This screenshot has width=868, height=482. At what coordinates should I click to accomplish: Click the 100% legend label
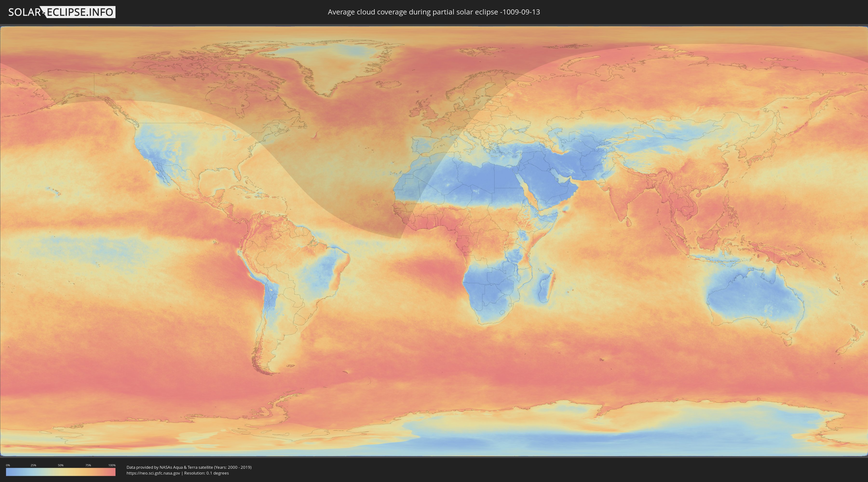[112, 465]
